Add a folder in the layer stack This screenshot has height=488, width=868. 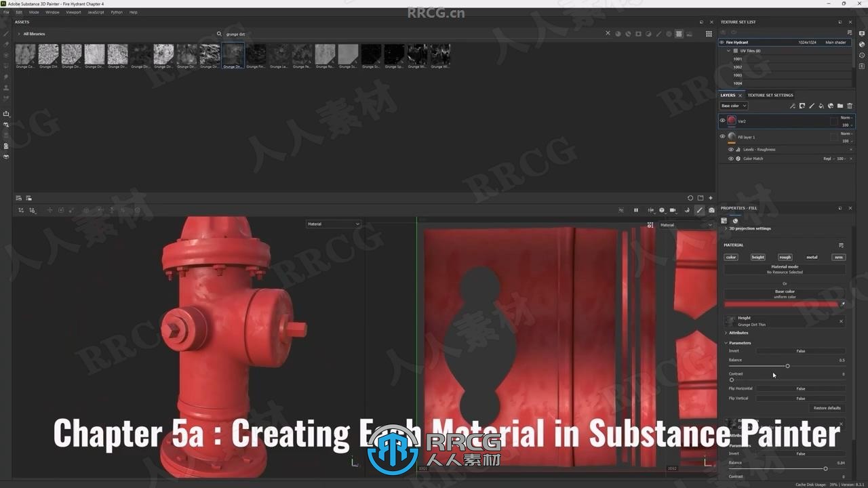840,106
